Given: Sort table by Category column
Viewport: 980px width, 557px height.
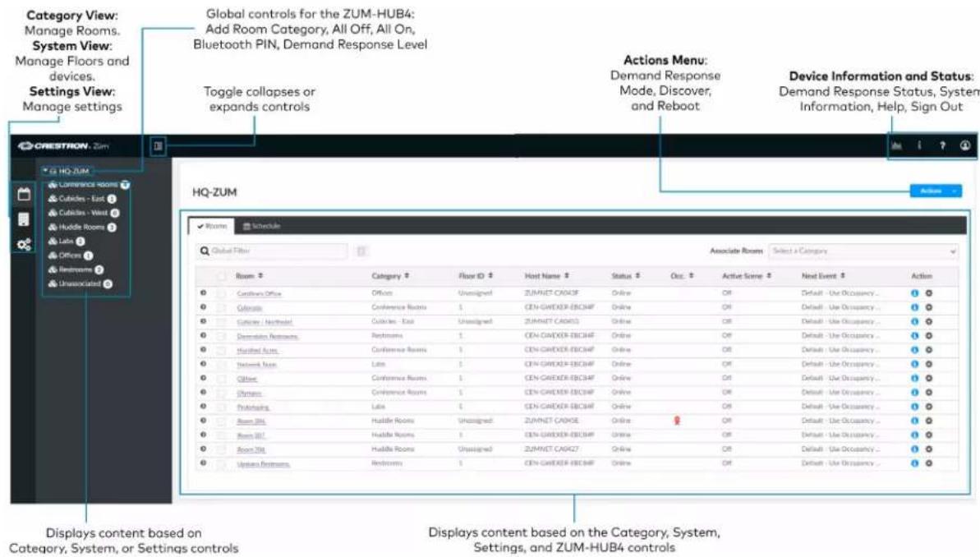Looking at the screenshot, I should click(391, 276).
